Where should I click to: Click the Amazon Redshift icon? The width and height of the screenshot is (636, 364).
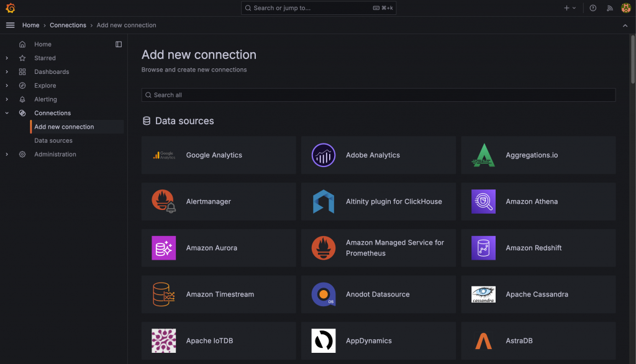pyautogui.click(x=483, y=248)
